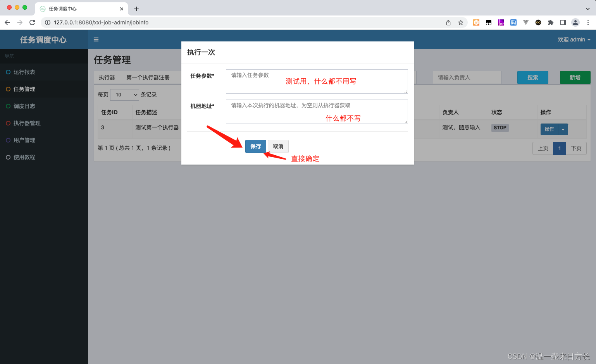Open 调度日志 in the sidebar
Image resolution: width=596 pixels, height=364 pixels.
44,106
